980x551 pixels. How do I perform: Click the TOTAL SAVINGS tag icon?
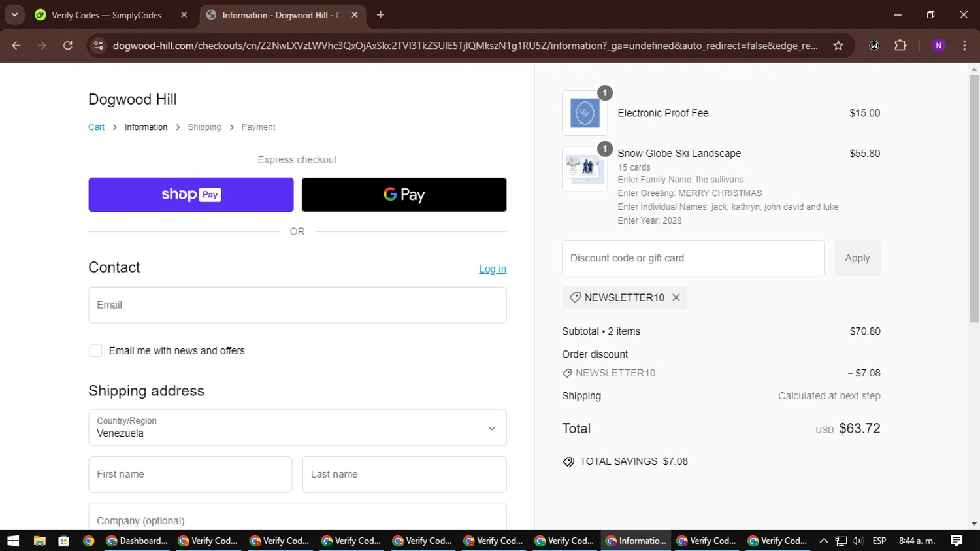click(568, 461)
